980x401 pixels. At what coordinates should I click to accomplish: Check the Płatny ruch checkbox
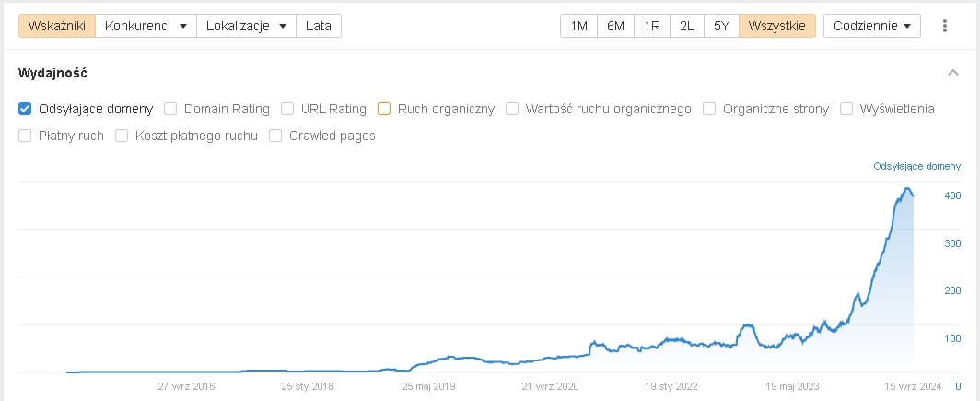click(x=26, y=136)
